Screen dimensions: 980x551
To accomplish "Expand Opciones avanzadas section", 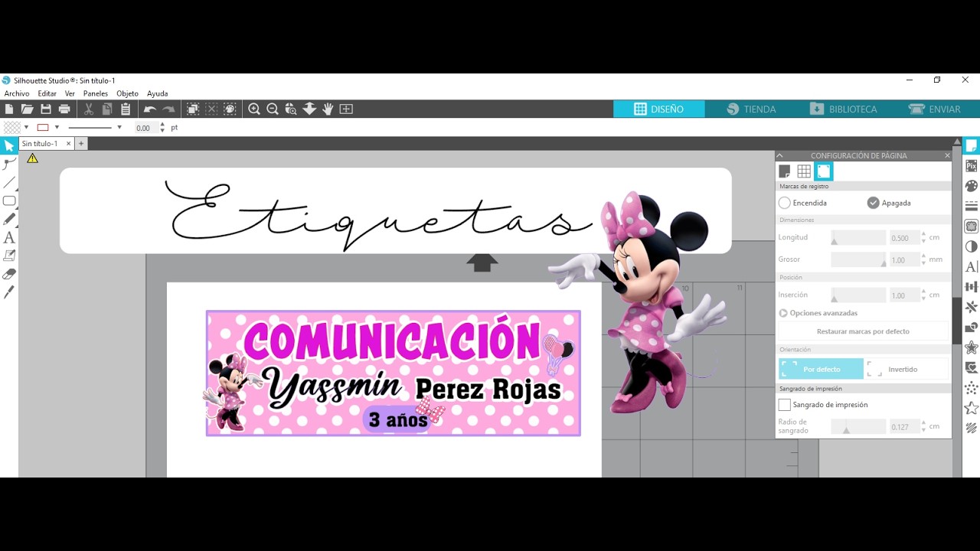I will click(x=783, y=313).
